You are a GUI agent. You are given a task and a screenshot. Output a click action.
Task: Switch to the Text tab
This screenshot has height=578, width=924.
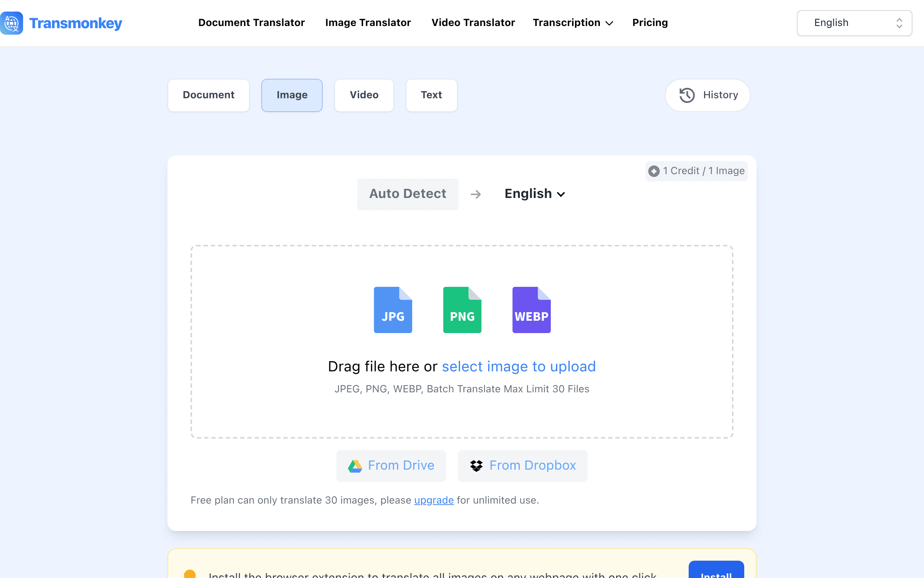point(431,95)
